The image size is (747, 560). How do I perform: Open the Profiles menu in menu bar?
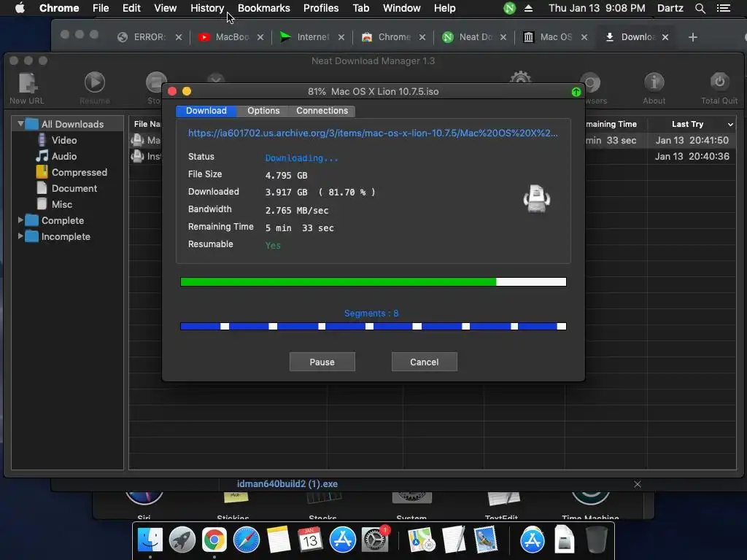pos(321,8)
